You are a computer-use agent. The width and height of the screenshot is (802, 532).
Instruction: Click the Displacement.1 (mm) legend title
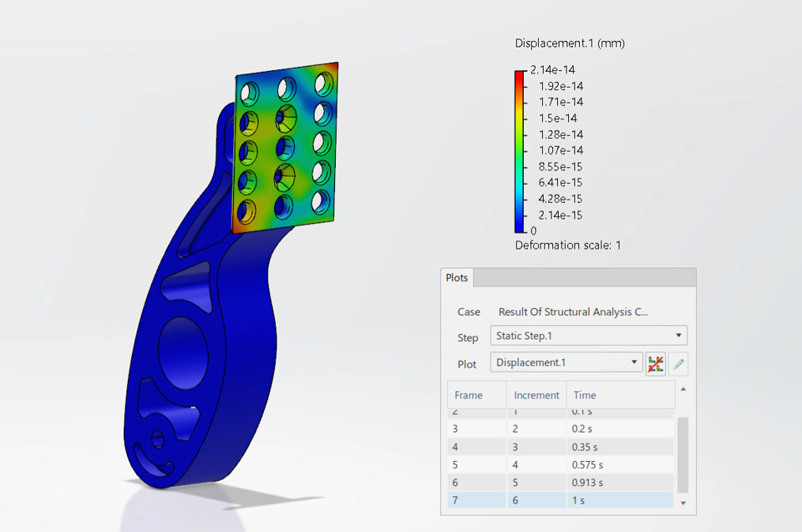[x=570, y=43]
